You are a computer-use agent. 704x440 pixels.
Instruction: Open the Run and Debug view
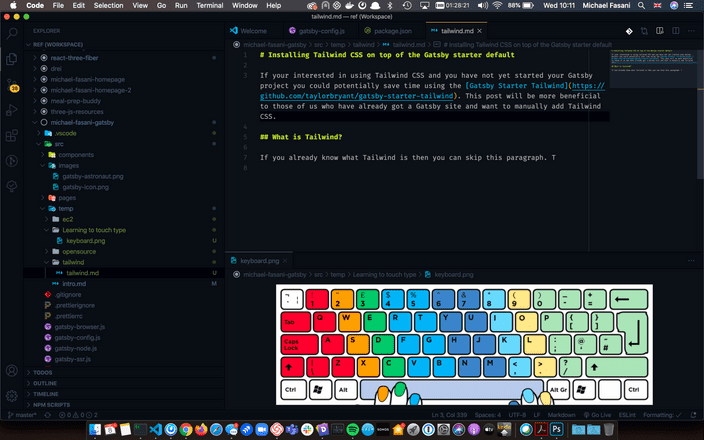[x=12, y=110]
